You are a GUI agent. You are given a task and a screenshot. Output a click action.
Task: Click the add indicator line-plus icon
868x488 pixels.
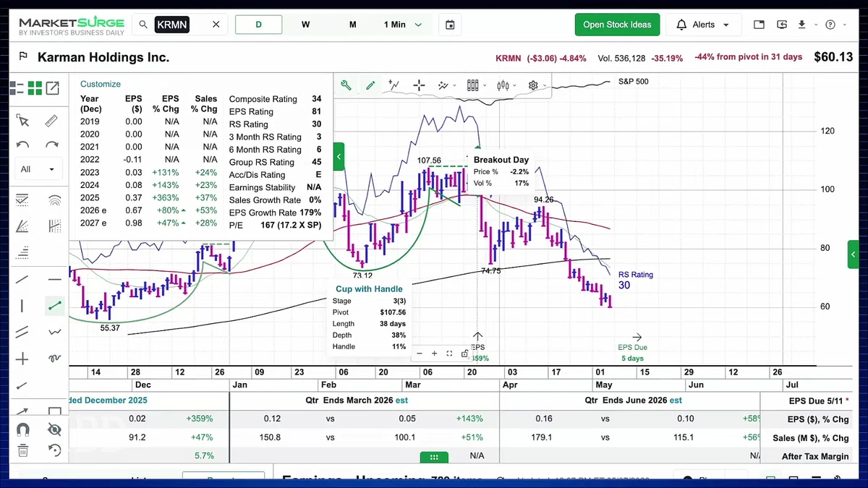coord(394,85)
